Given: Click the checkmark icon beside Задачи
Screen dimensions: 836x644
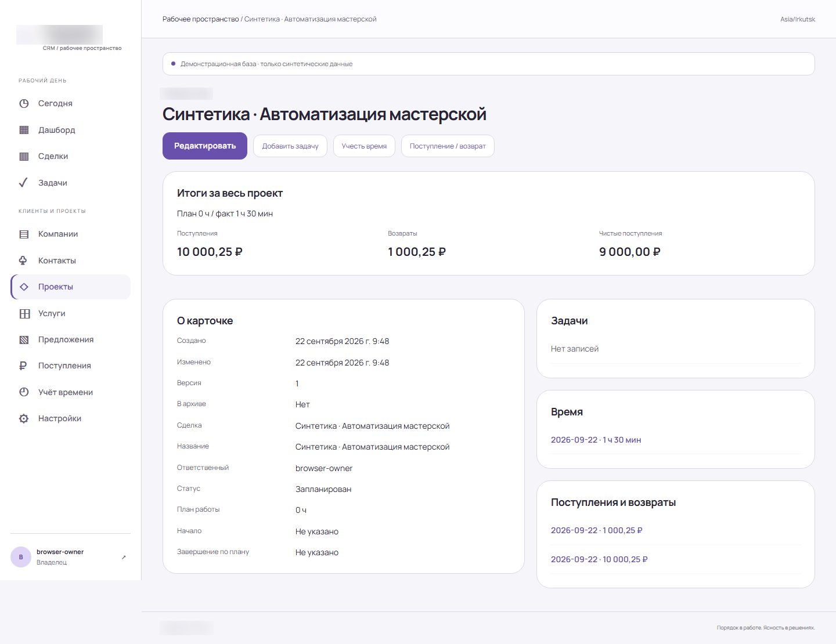Looking at the screenshot, I should coord(24,183).
